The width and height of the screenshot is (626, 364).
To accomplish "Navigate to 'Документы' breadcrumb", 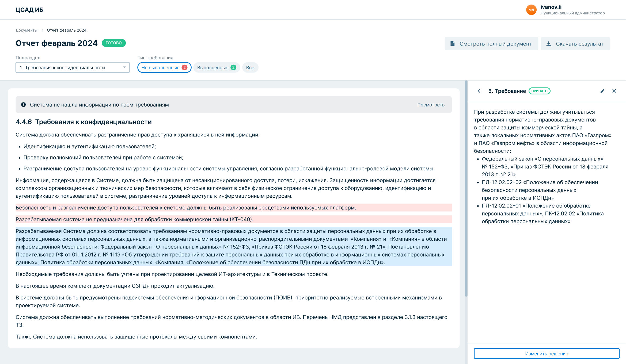I will [x=26, y=30].
